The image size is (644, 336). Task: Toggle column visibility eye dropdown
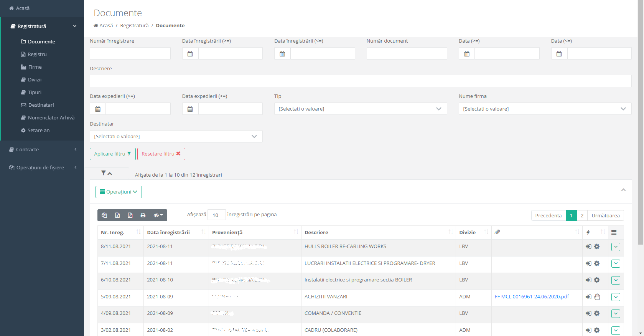(x=158, y=215)
